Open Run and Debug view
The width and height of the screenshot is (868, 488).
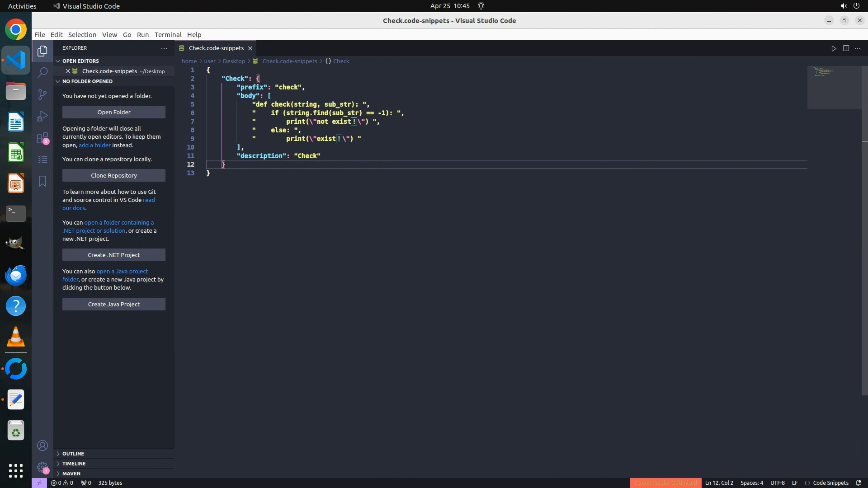(x=42, y=116)
